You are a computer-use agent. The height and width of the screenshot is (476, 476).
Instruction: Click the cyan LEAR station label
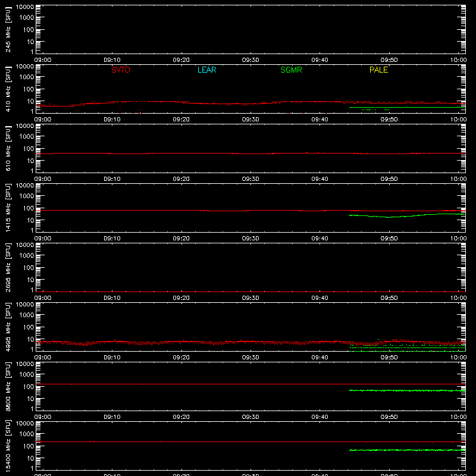click(x=206, y=70)
